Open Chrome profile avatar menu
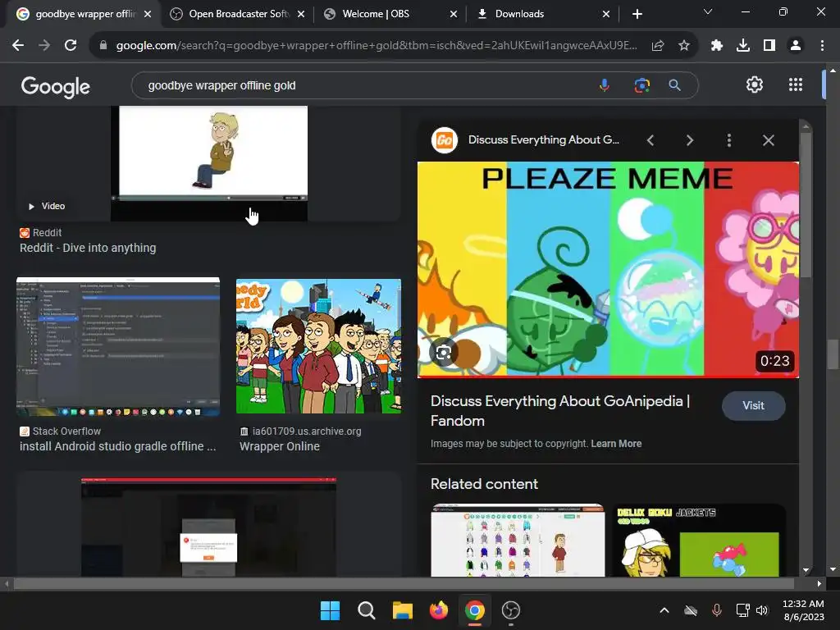Image resolution: width=840 pixels, height=630 pixels. [796, 46]
